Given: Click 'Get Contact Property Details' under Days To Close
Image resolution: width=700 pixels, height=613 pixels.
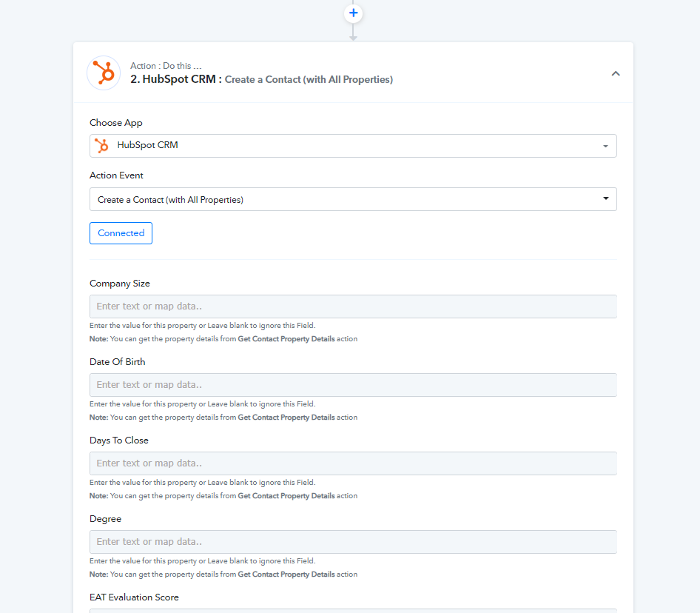Looking at the screenshot, I should (286, 496).
